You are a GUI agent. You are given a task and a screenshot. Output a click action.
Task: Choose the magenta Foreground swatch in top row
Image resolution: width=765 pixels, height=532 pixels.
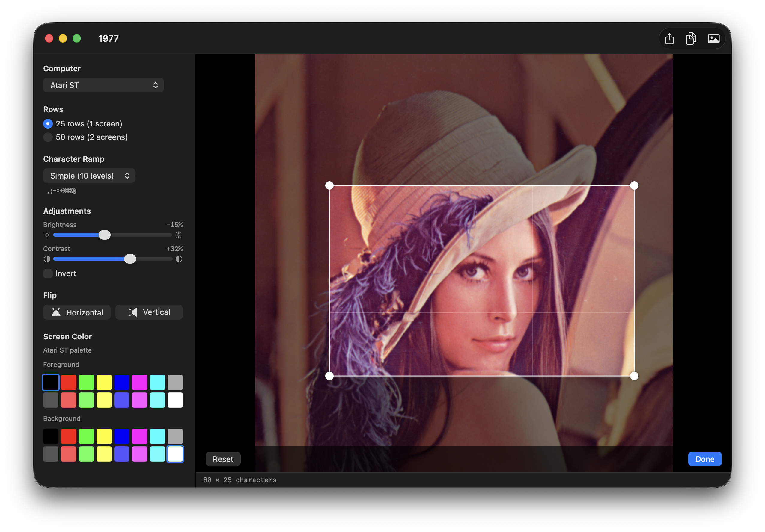click(140, 382)
